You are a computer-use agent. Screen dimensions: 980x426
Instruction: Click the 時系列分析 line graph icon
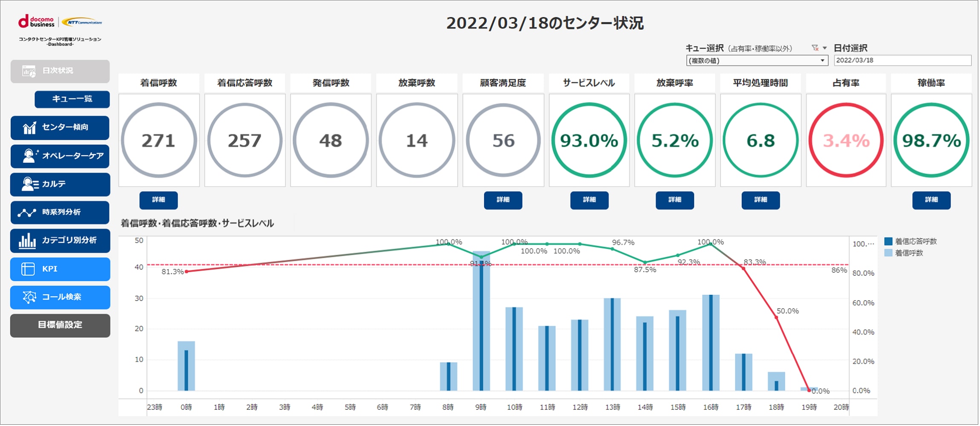(x=27, y=213)
